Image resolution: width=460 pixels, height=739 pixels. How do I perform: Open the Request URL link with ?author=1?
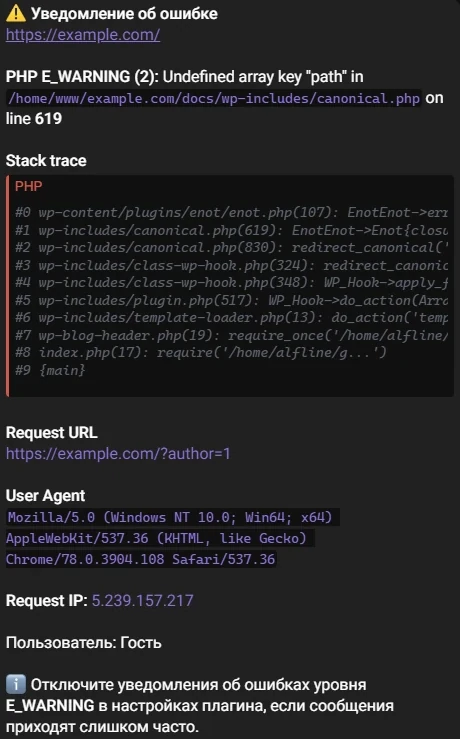pos(118,453)
